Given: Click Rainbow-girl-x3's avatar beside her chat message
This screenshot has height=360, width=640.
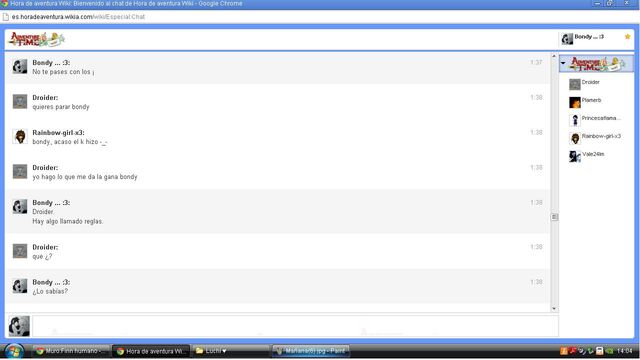Looking at the screenshot, I should pos(20,136).
